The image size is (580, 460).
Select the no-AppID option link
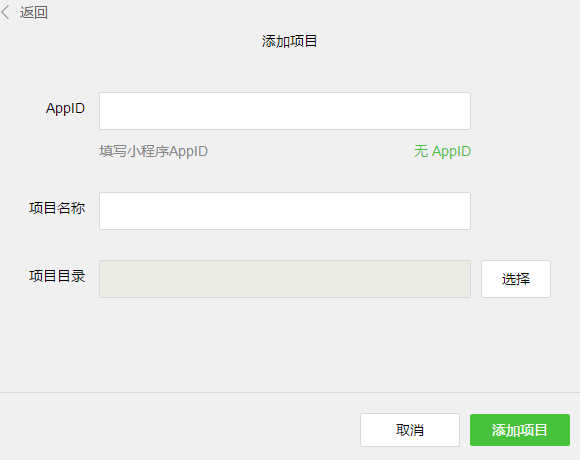point(442,151)
